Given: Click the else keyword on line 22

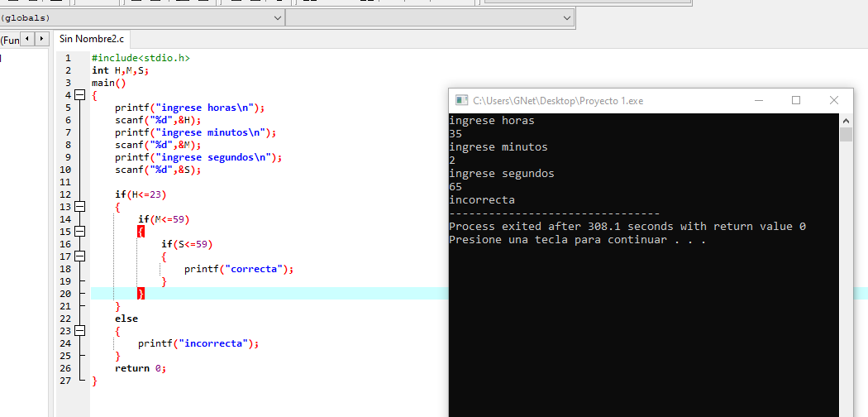Looking at the screenshot, I should (126, 319).
